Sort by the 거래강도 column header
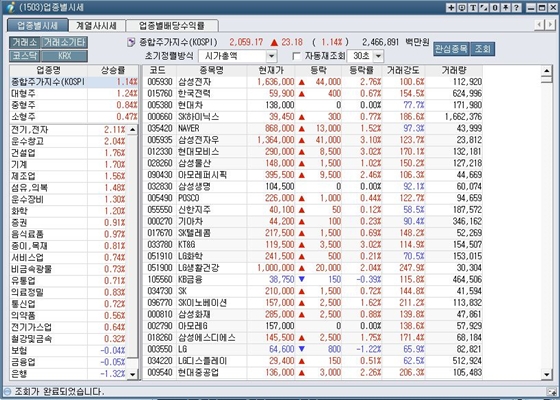Image resolution: width=560 pixels, height=400 pixels. tap(403, 70)
